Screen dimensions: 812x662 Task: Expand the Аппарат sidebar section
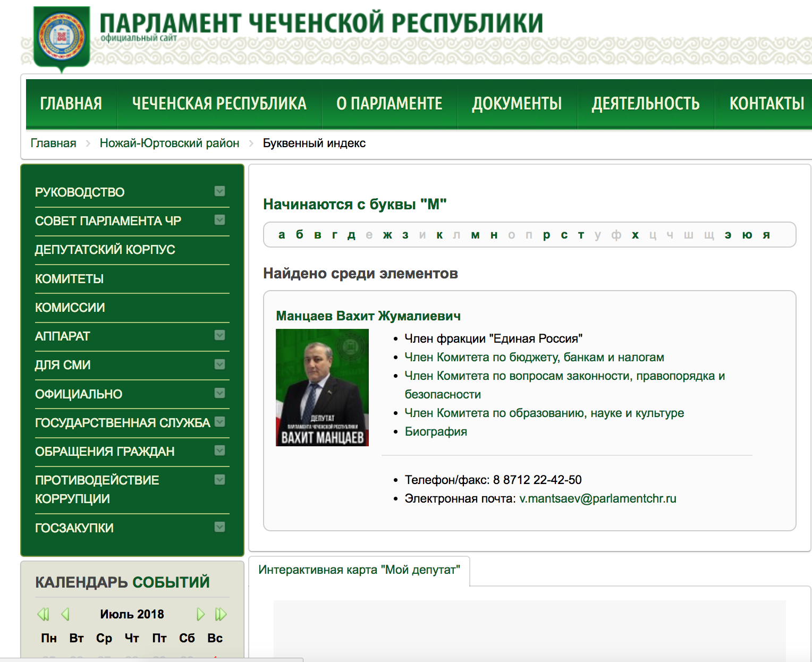tap(219, 335)
